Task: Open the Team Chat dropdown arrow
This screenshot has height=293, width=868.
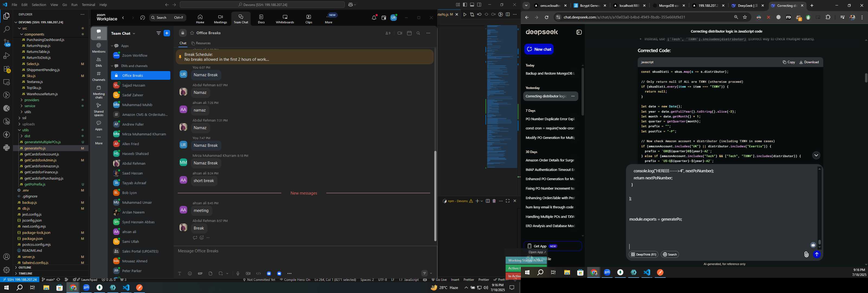Action: pos(134,33)
